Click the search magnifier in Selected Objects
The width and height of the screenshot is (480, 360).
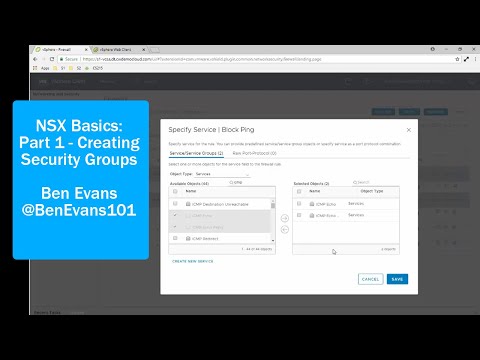(355, 182)
